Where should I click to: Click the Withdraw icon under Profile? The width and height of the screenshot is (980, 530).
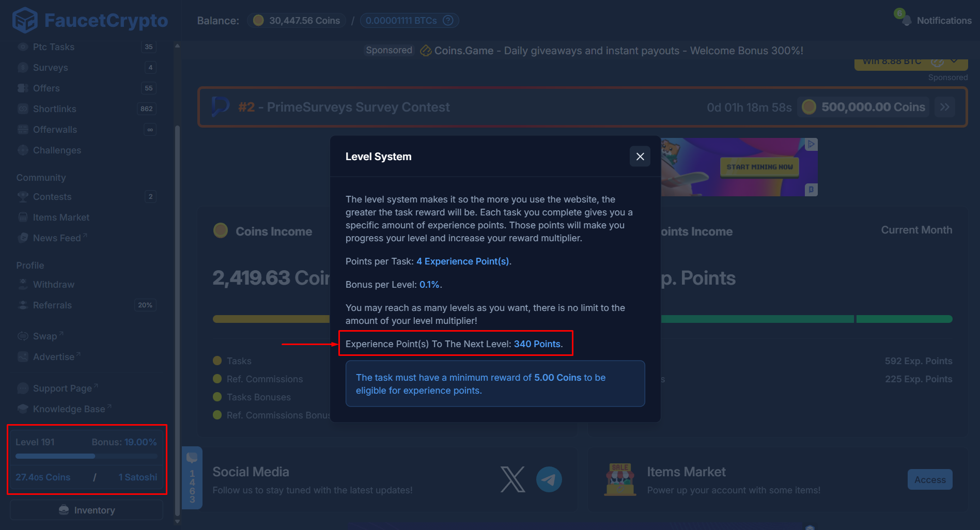coord(23,284)
